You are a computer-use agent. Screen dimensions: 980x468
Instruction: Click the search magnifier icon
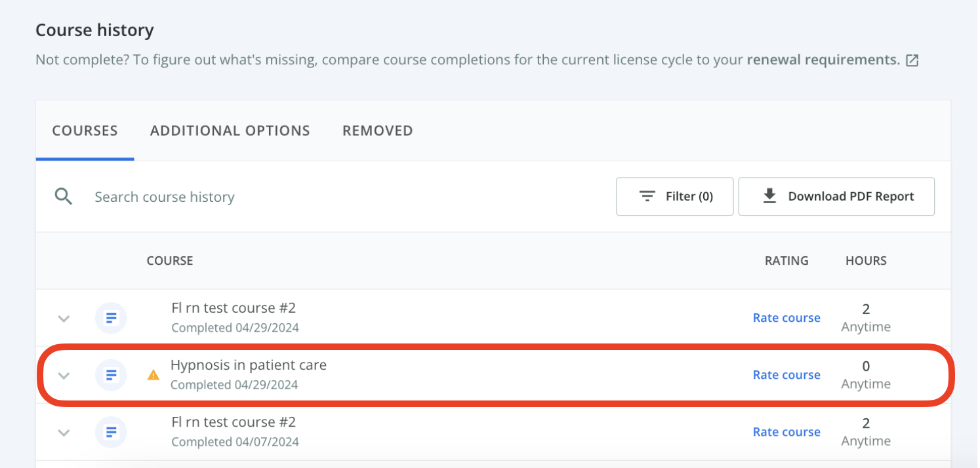coord(63,196)
